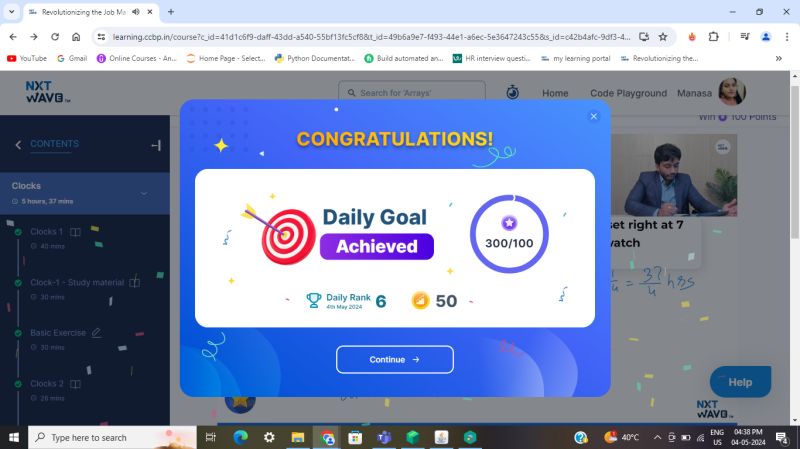Open the tab search dropdown arrow
Screen dimensions: 800x449
pyautogui.click(x=11, y=11)
